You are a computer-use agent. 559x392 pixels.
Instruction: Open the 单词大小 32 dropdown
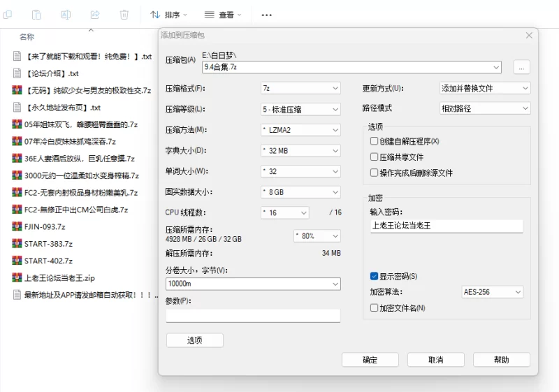[x=300, y=171]
